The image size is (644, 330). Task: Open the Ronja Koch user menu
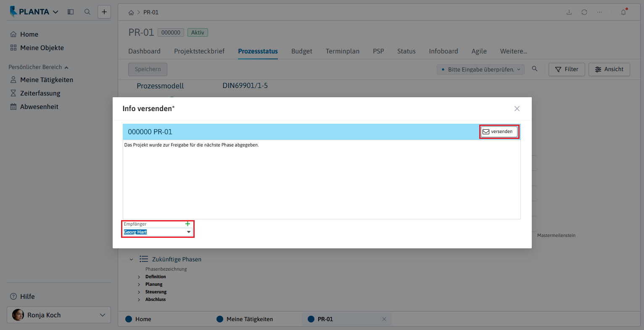coord(59,315)
